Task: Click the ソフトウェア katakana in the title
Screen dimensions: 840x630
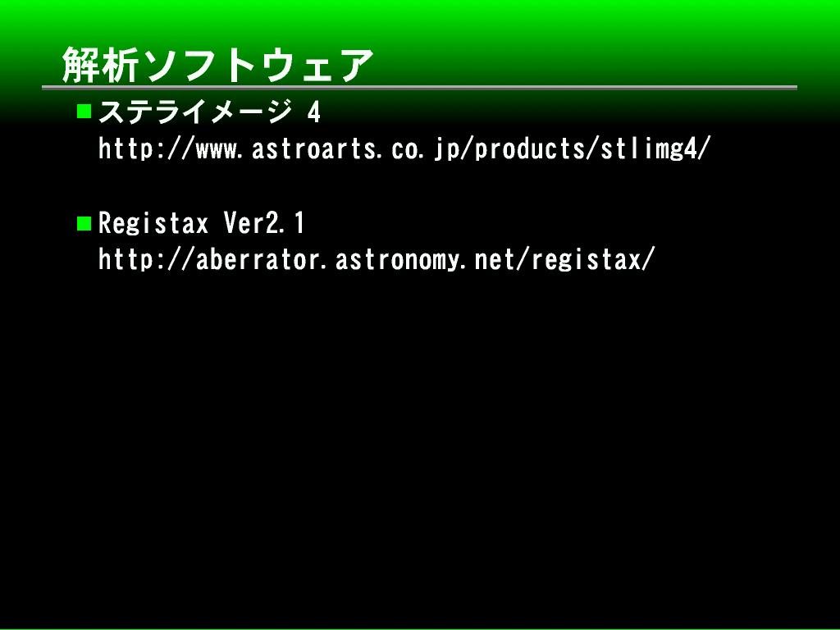Action: coord(258,66)
